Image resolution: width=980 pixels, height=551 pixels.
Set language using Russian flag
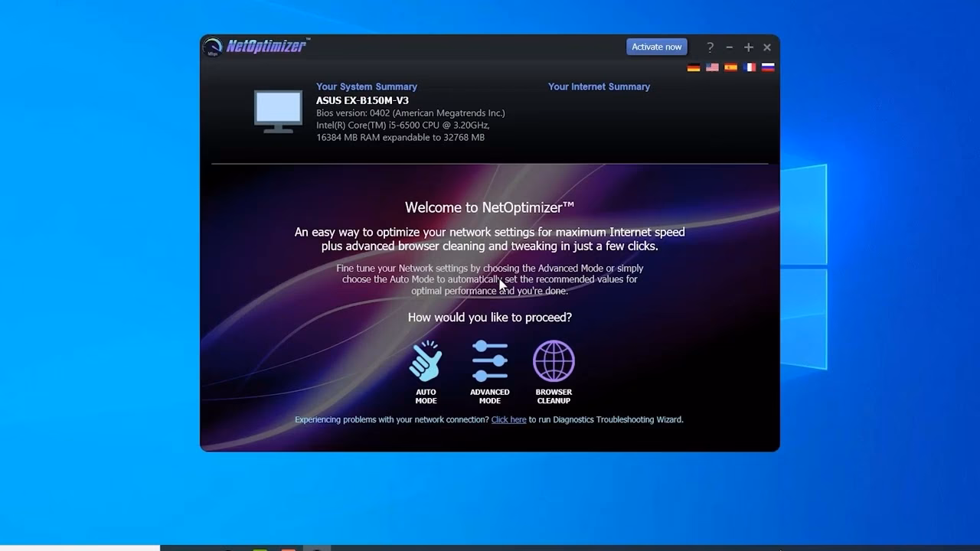coord(768,67)
